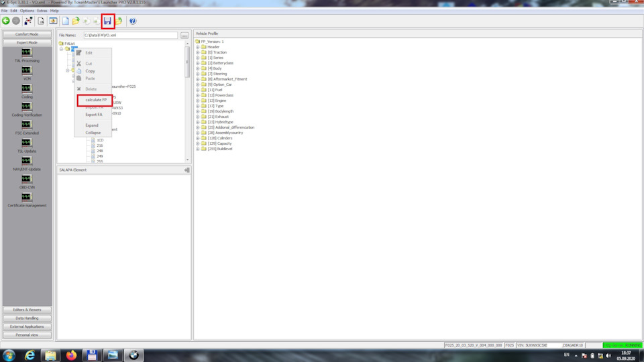Image resolution: width=644 pixels, height=362 pixels.
Task: Click the folder icon after Save
Action: tap(119, 21)
